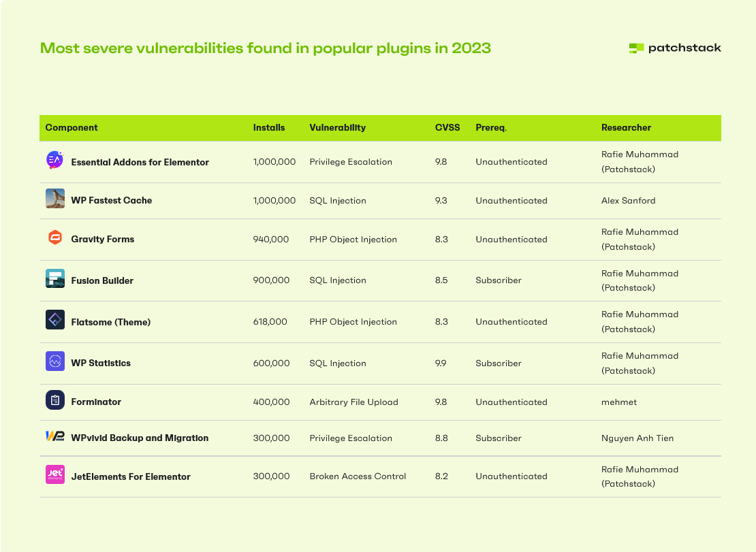Viewport: 756px width, 552px height.
Task: Click the Gravity Forms orange hexagon icon
Action: point(55,238)
